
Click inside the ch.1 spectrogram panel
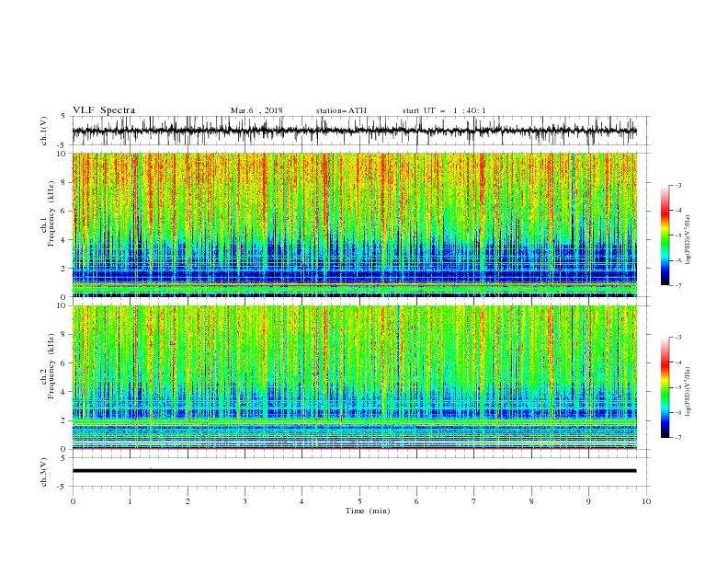[354, 224]
